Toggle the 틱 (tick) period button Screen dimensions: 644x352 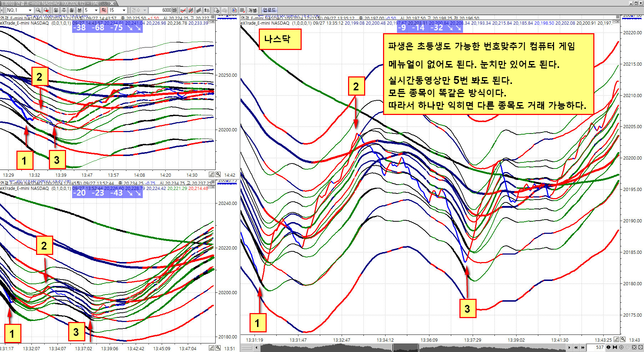pos(104,10)
